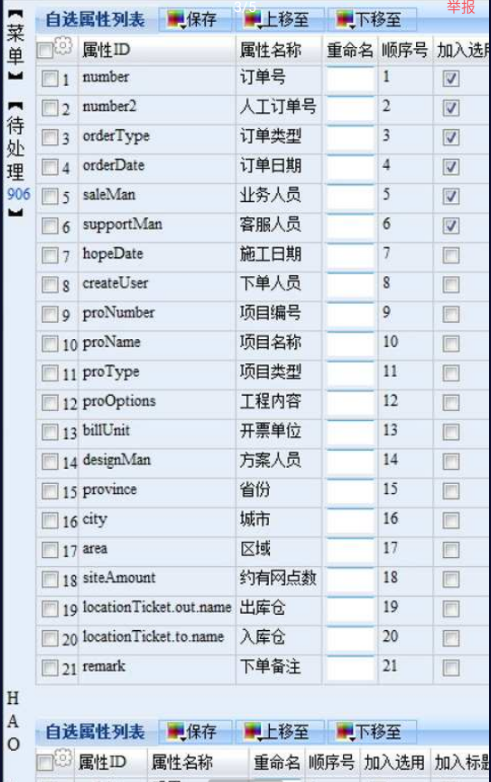This screenshot has width=491, height=782.
Task: Click the 举报 link at top right
Action: (461, 7)
